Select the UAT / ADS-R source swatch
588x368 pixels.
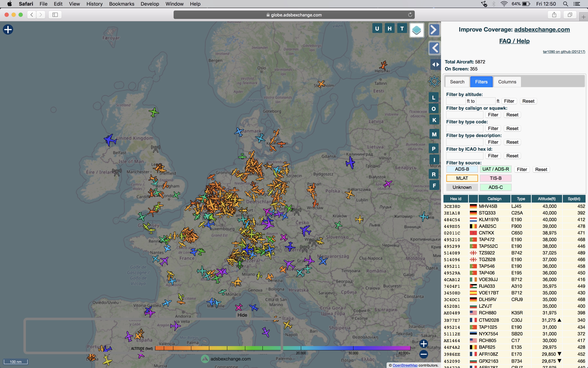(x=495, y=169)
